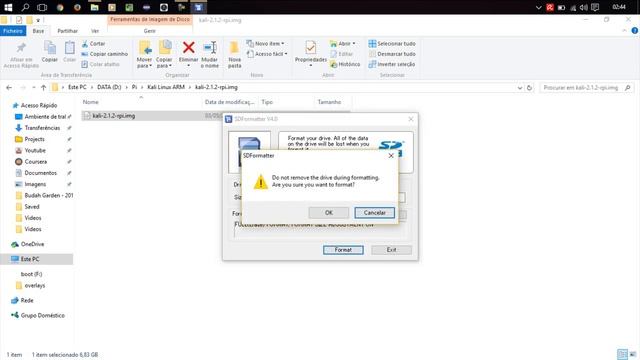Click the Propriedades icon
The height and width of the screenshot is (360, 640).
311,48
